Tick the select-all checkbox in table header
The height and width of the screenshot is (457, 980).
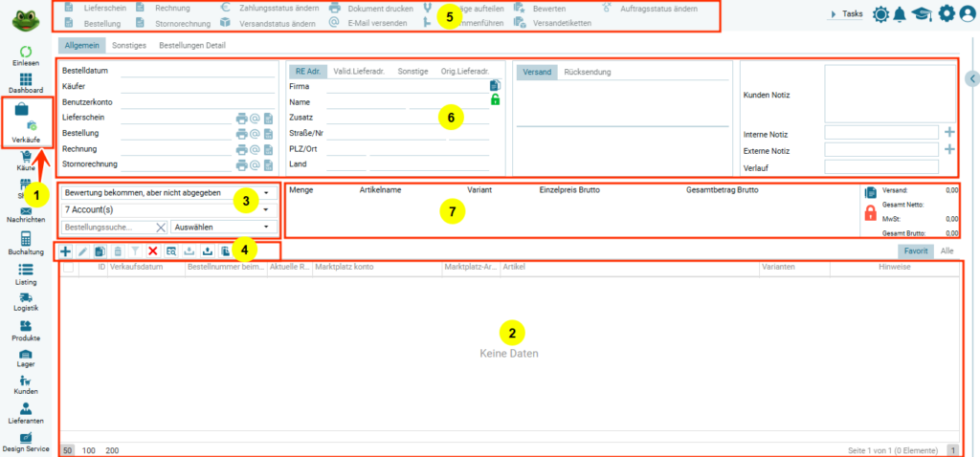pyautogui.click(x=67, y=269)
